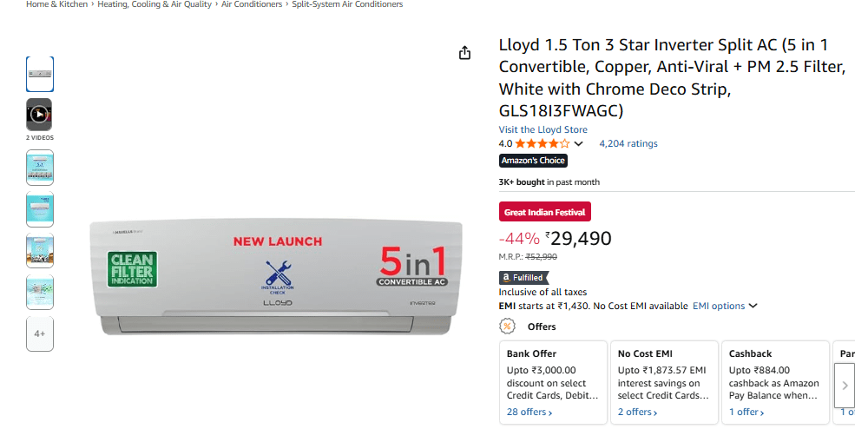The height and width of the screenshot is (429, 868).
Task: Open the 4+ more images thumbnail
Action: coord(39,333)
